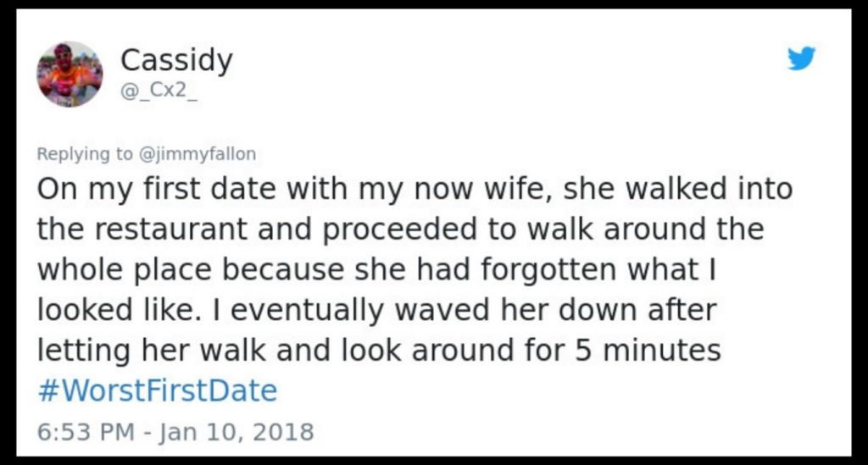Click 'looked like.' at fourth line start

click(x=119, y=310)
